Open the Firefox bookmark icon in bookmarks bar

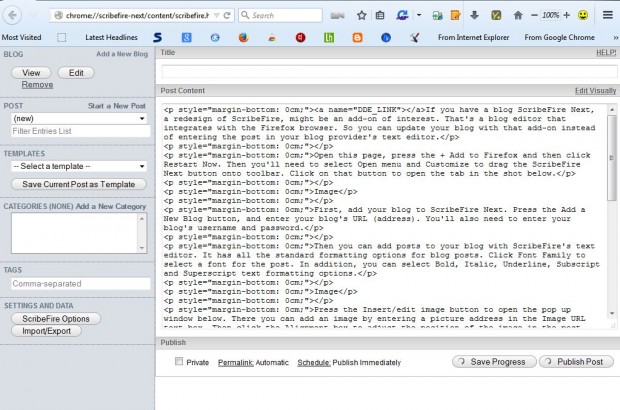tap(243, 38)
